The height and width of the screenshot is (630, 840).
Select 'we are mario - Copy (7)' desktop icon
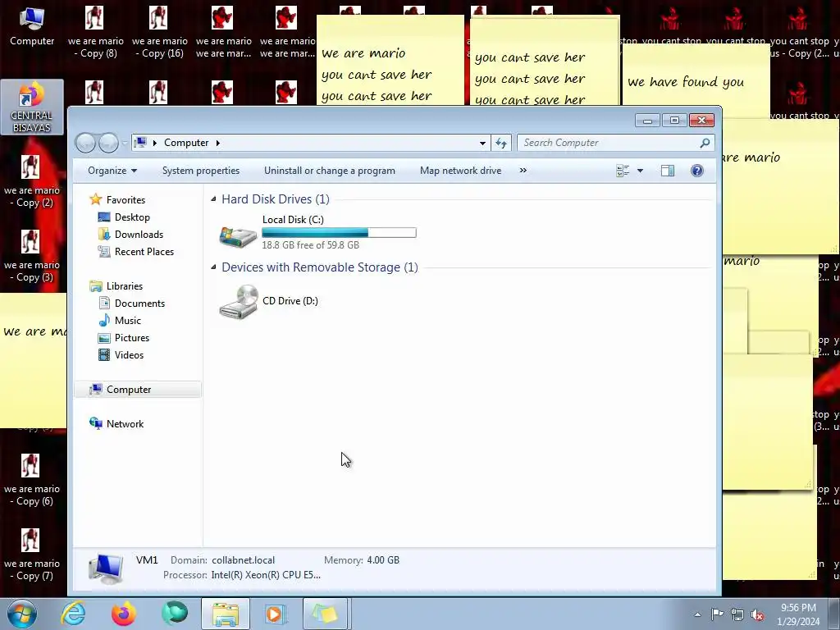[32, 555]
